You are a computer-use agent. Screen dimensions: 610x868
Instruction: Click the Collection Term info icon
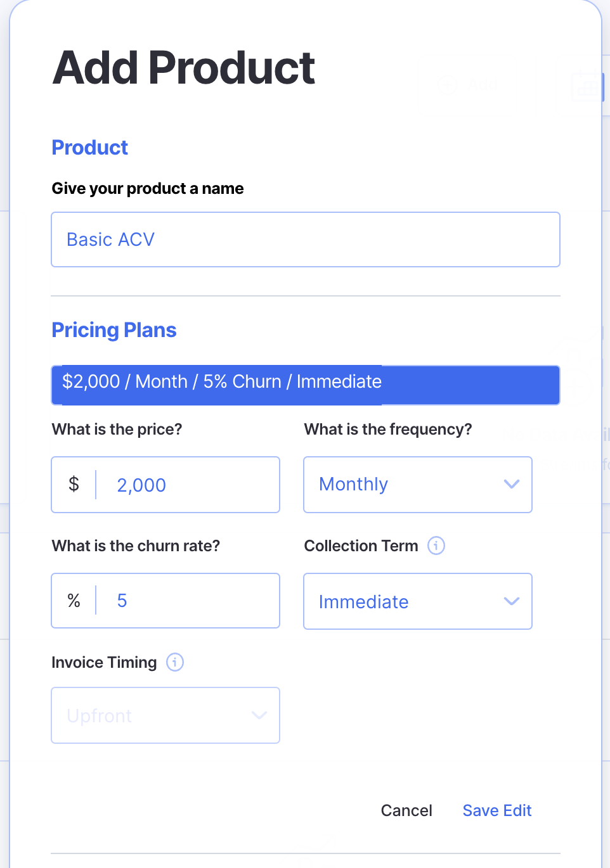click(x=436, y=546)
